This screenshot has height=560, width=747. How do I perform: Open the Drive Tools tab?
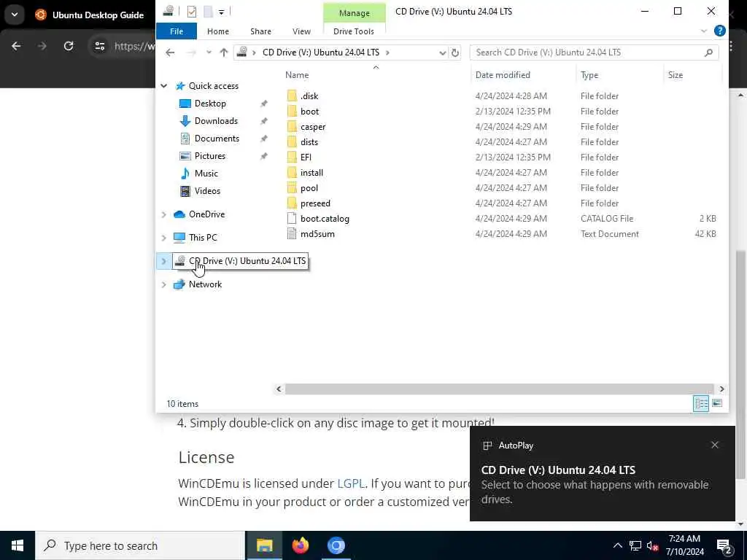[x=354, y=31]
